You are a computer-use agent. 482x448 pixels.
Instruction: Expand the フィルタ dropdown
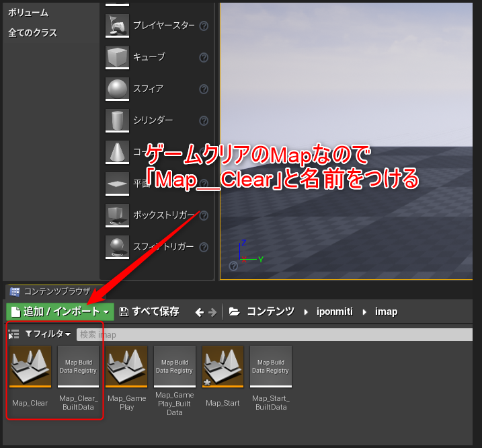click(48, 334)
